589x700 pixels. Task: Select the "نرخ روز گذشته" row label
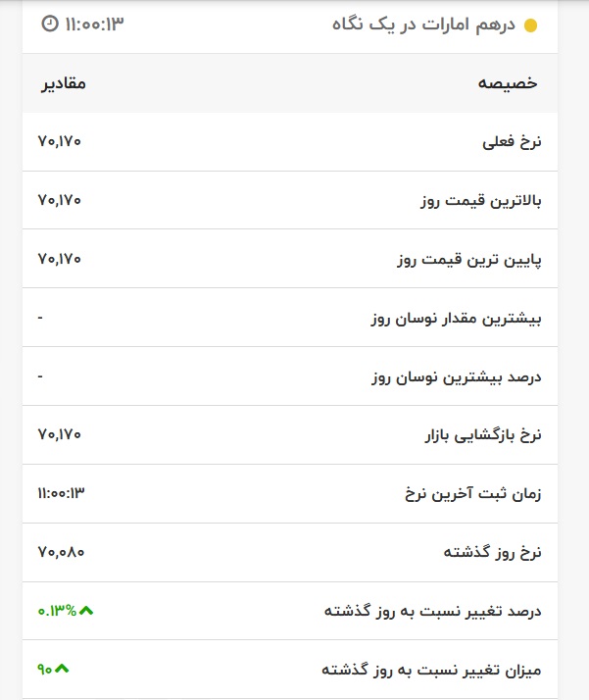click(492, 553)
